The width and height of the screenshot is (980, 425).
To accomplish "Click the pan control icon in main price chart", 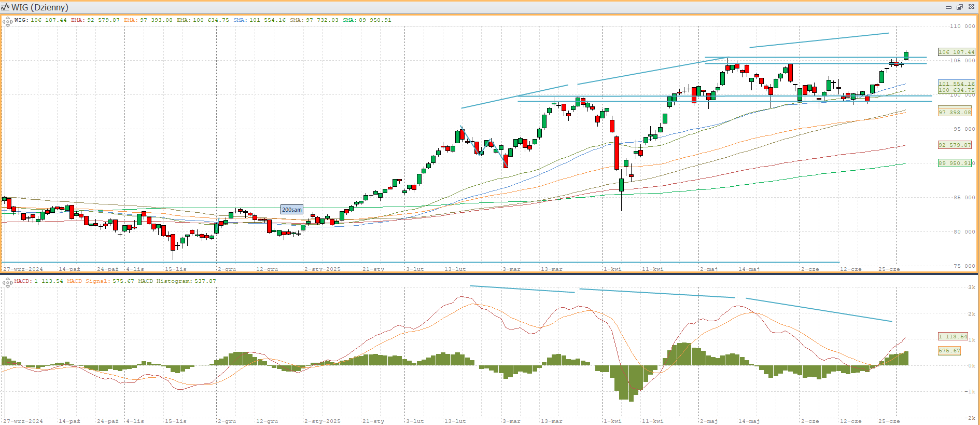I will tap(7, 21).
